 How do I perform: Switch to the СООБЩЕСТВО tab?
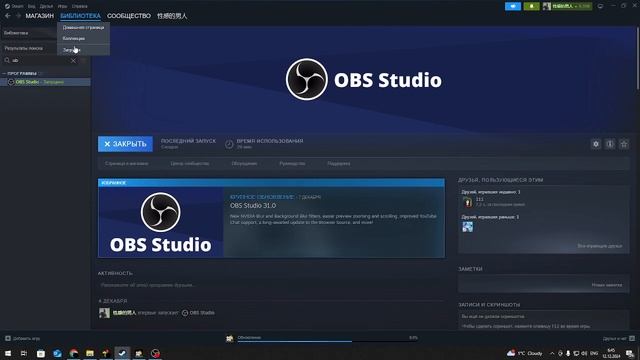(x=129, y=16)
